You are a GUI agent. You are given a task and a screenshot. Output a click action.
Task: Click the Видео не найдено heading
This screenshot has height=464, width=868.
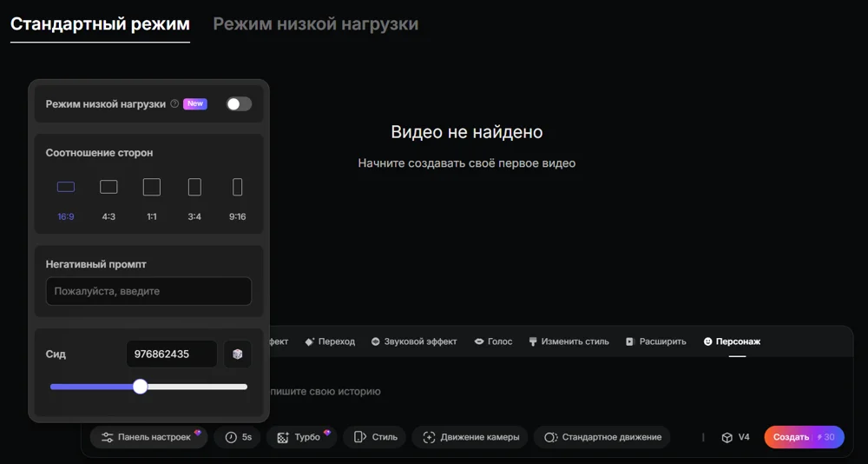(x=467, y=132)
